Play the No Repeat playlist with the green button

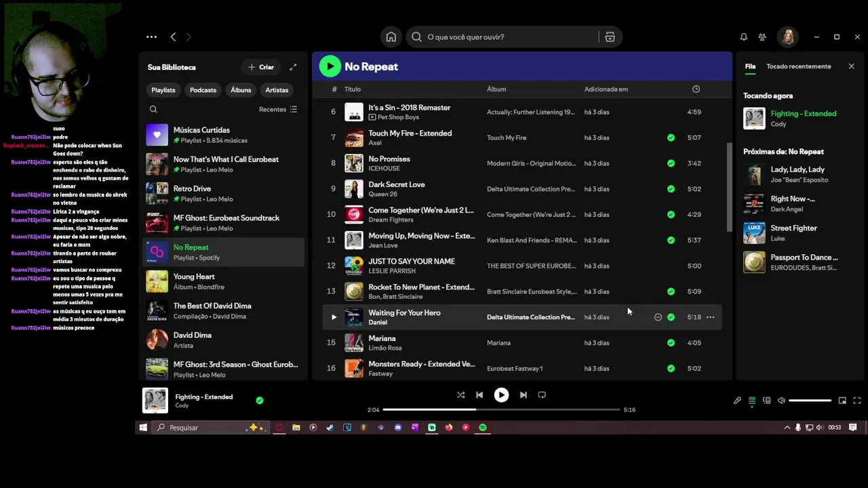330,66
